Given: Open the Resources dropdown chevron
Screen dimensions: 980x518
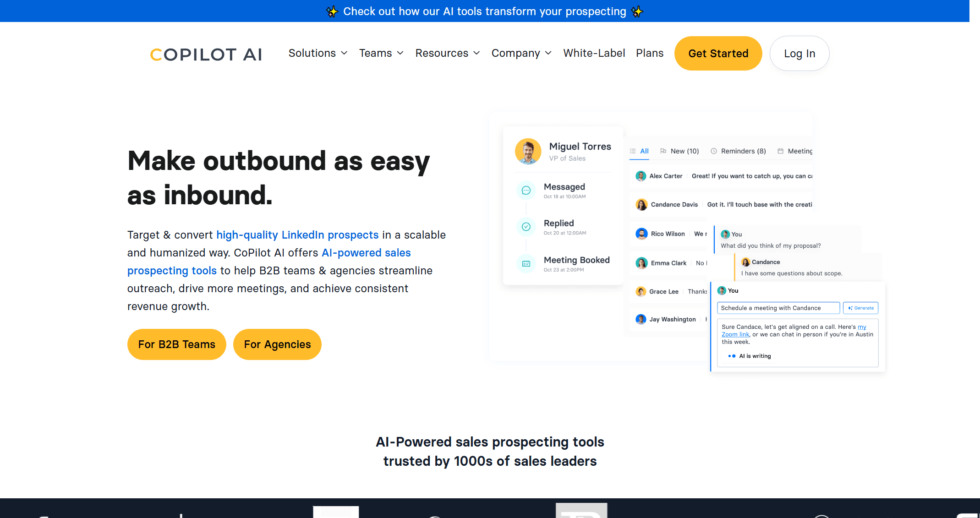Looking at the screenshot, I should point(476,53).
